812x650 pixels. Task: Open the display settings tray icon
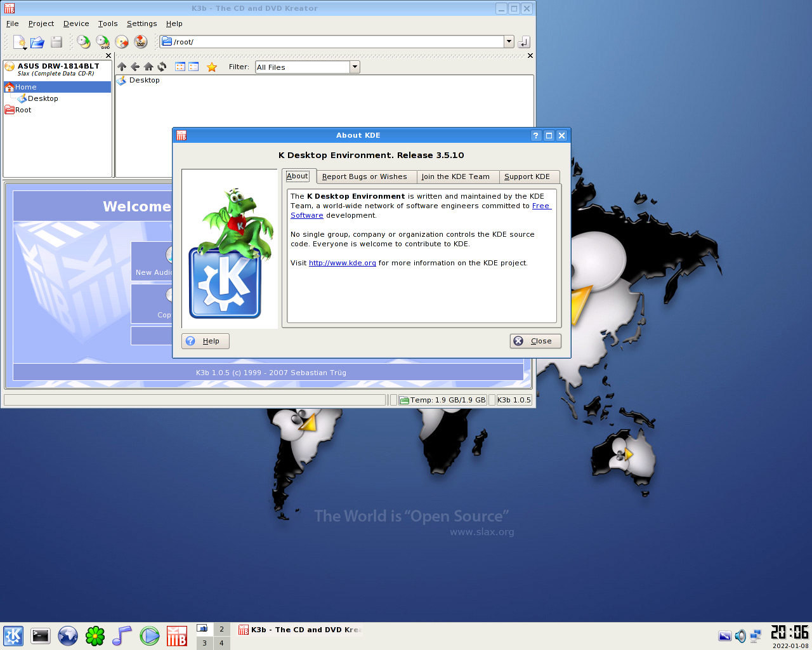click(x=725, y=636)
